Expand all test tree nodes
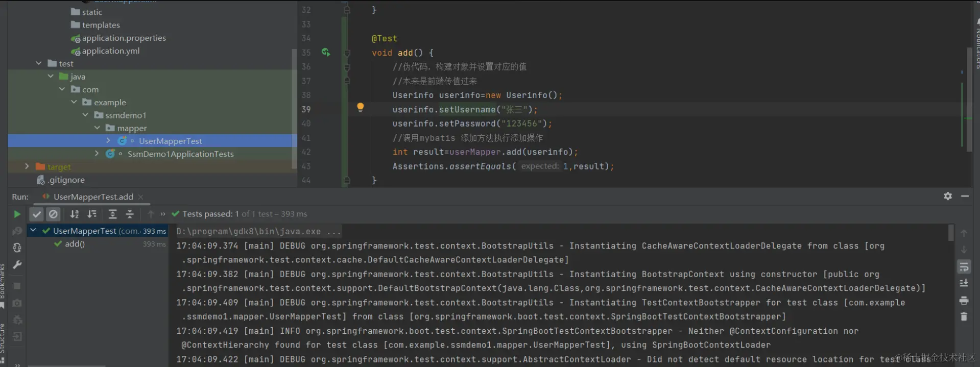Screen dimensions: 980x367 click(x=113, y=214)
